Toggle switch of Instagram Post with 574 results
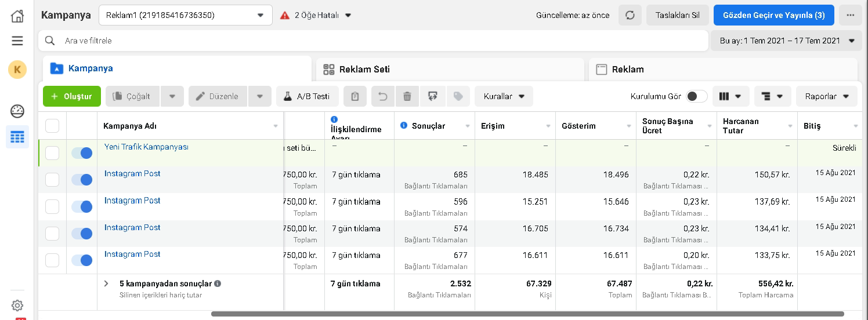 click(x=82, y=234)
